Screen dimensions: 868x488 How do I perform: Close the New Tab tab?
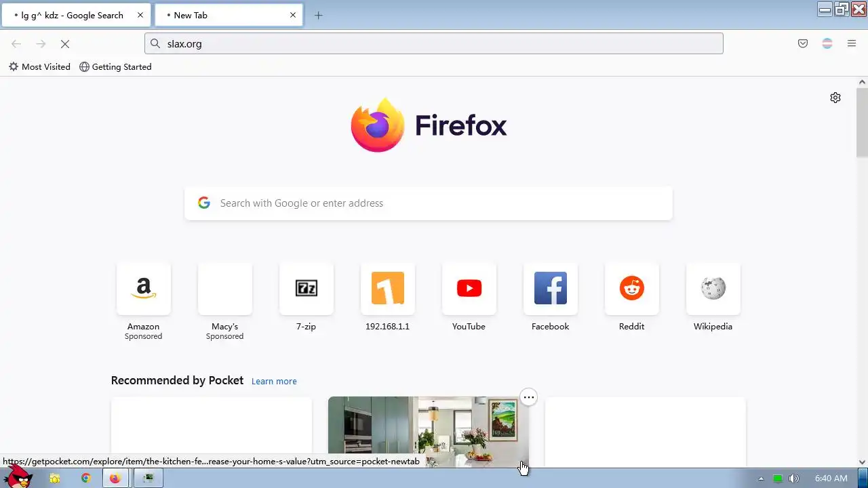point(293,15)
